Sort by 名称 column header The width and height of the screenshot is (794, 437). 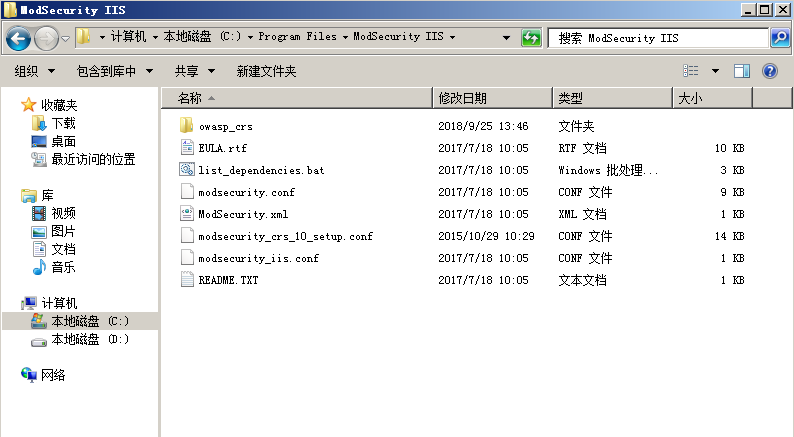click(297, 98)
